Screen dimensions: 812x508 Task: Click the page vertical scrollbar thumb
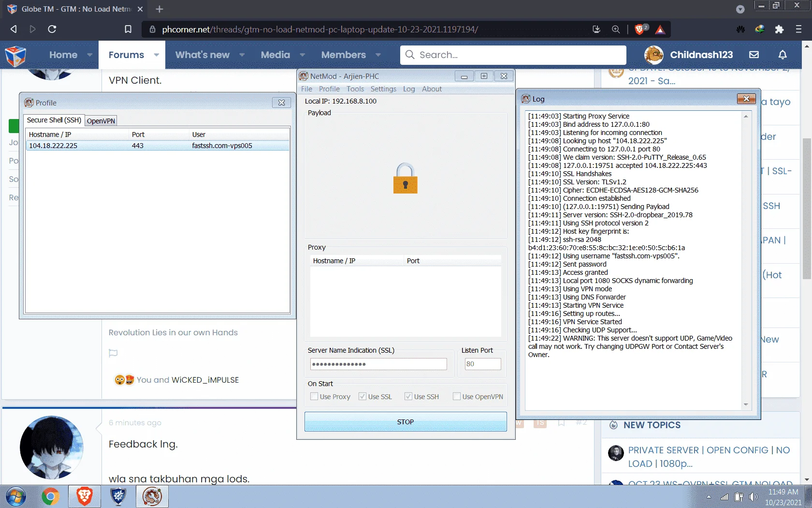[x=807, y=208]
